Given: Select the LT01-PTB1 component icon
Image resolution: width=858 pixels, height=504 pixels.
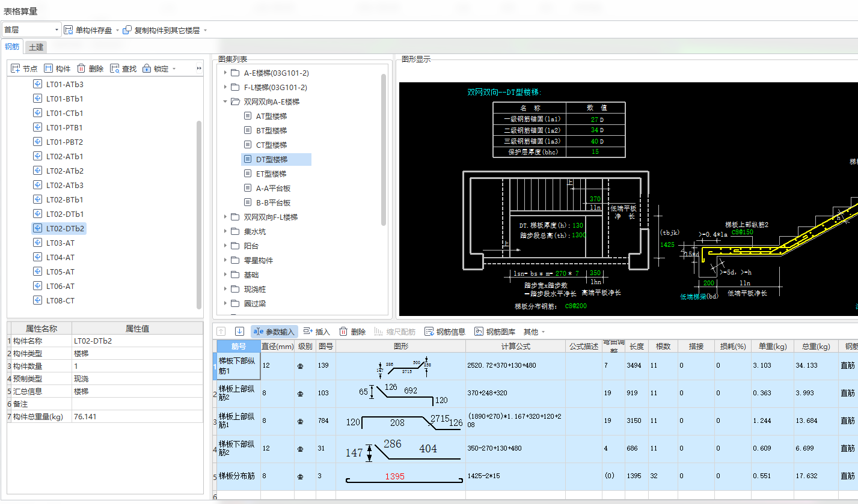Looking at the screenshot, I should pos(38,127).
